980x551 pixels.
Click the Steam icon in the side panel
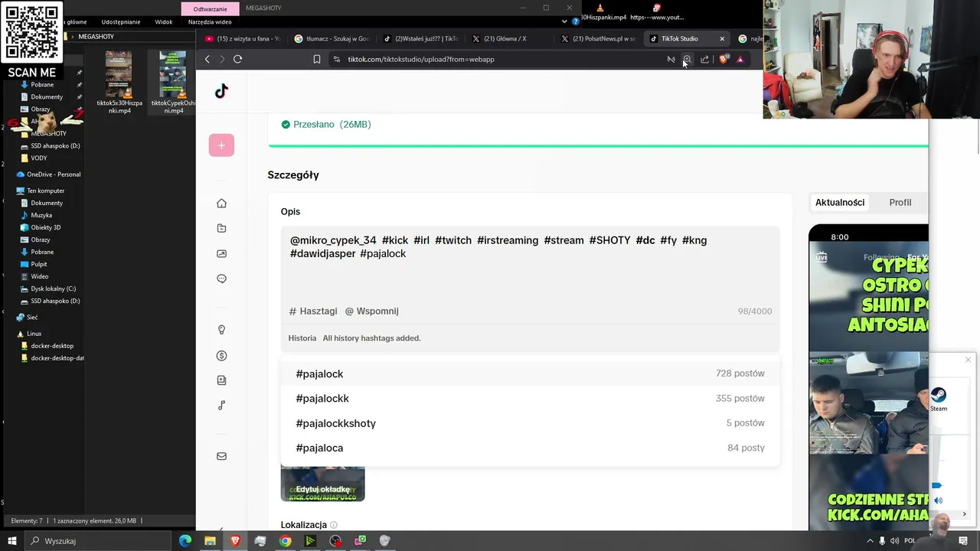[x=939, y=399]
